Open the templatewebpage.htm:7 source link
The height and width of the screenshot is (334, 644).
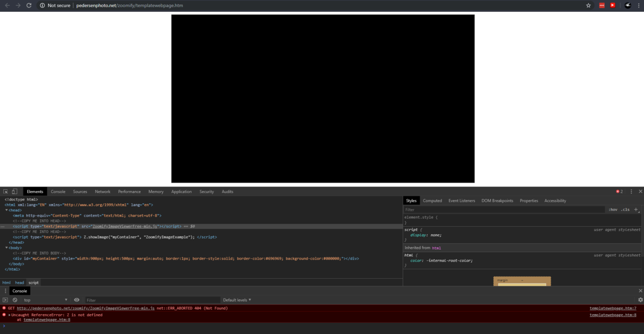613,308
